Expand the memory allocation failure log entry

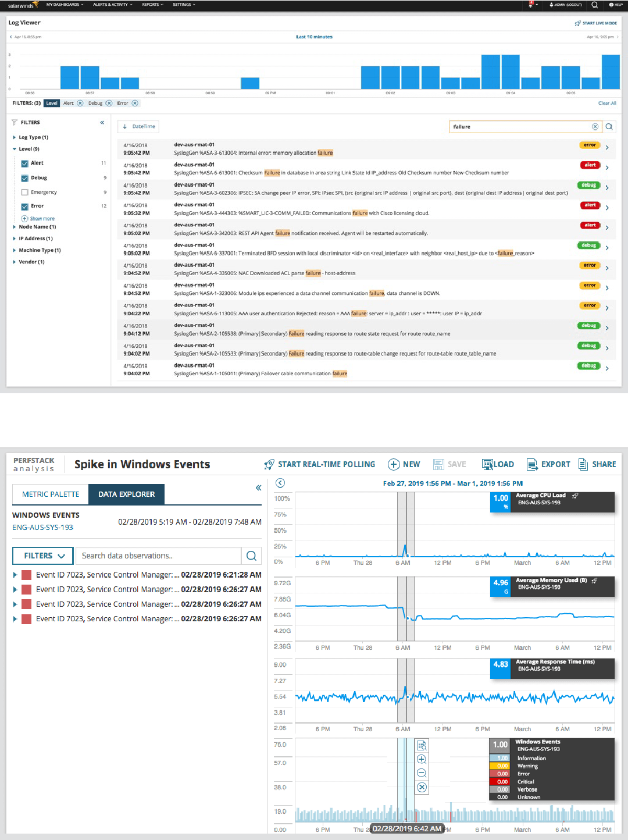click(607, 148)
